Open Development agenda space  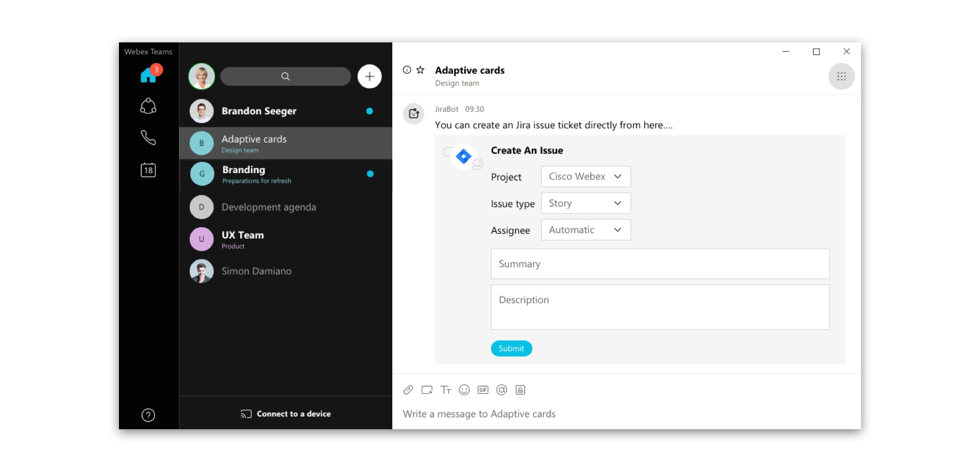(x=286, y=207)
